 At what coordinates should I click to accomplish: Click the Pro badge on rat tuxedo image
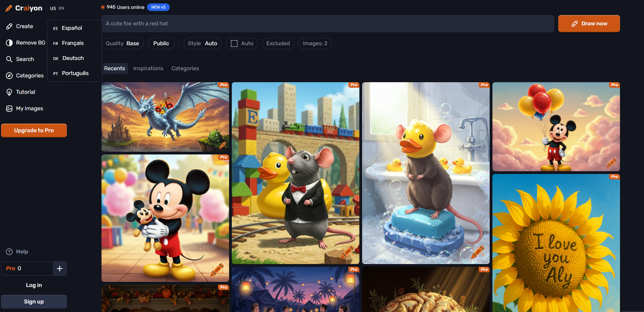(x=354, y=85)
